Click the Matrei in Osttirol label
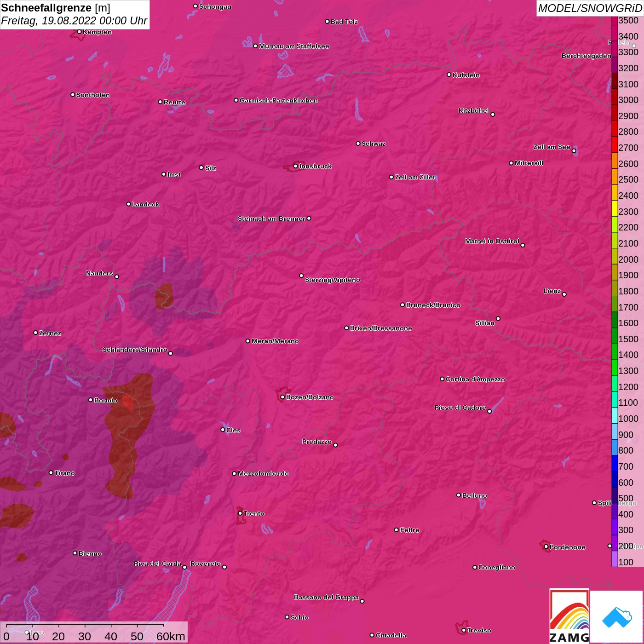This screenshot has height=644, width=644. [492, 241]
